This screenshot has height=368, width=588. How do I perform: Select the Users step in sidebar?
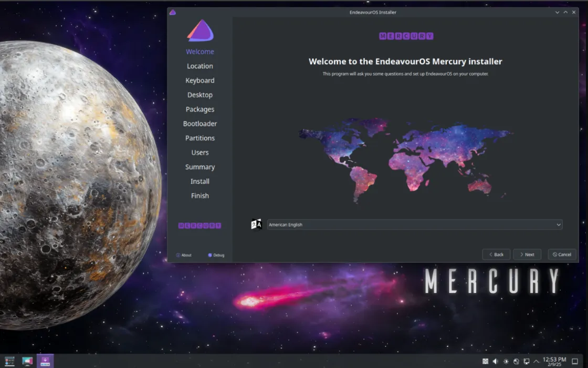pos(200,152)
